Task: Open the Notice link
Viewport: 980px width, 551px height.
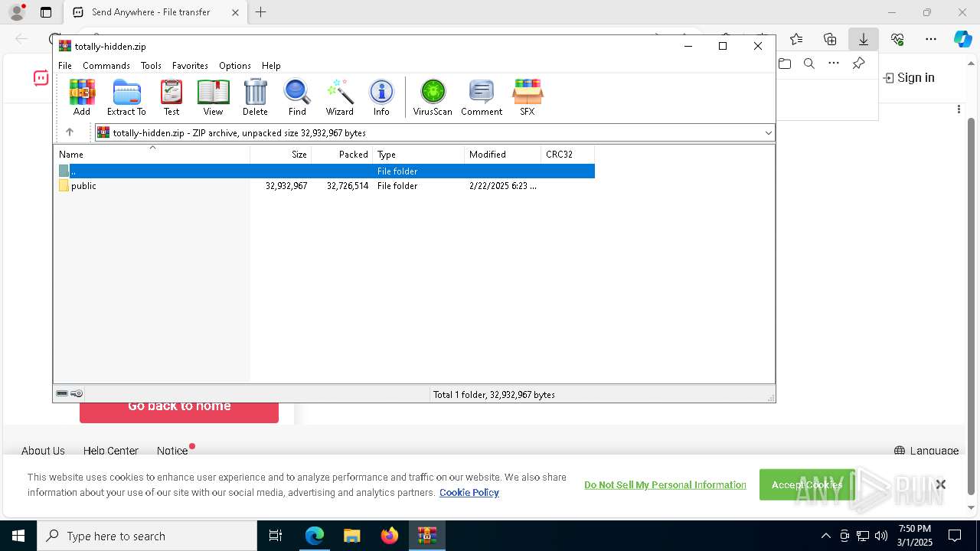Action: (x=172, y=451)
